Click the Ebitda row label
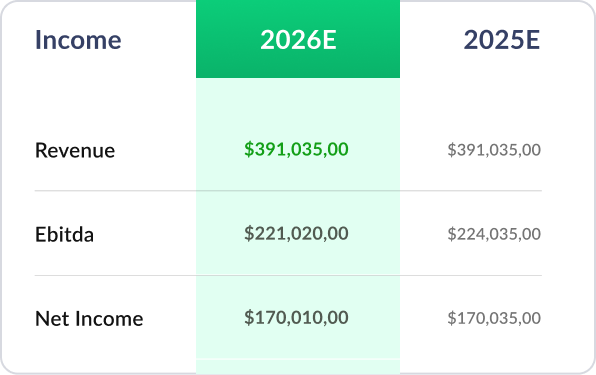 pyautogui.click(x=64, y=234)
